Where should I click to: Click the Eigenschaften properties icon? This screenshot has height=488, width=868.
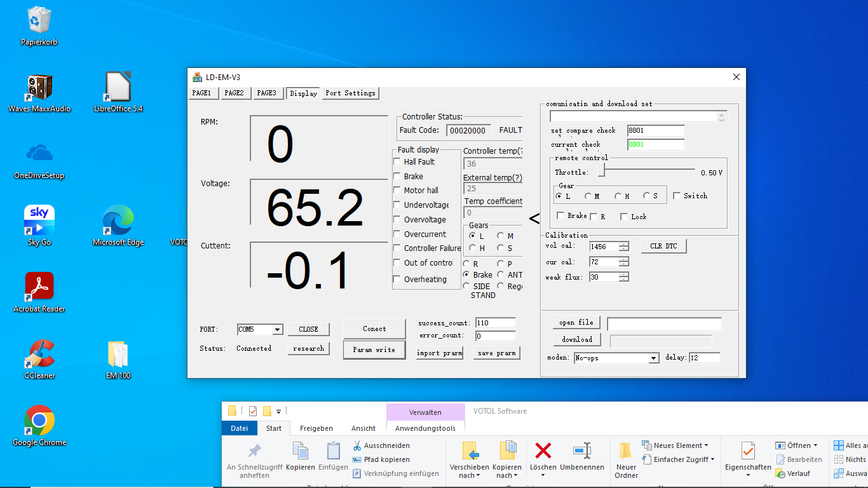(748, 451)
